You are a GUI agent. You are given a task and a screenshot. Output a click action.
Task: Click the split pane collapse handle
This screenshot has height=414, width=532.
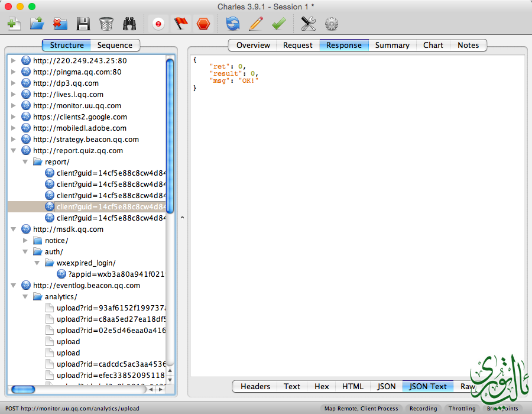[182, 218]
